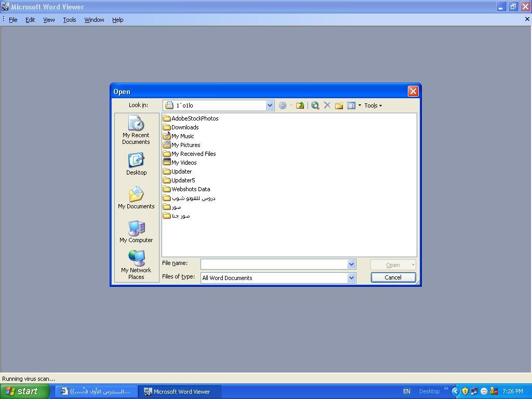Expand the Look in folder dropdown
This screenshot has width=532, height=399.
pyautogui.click(x=270, y=105)
